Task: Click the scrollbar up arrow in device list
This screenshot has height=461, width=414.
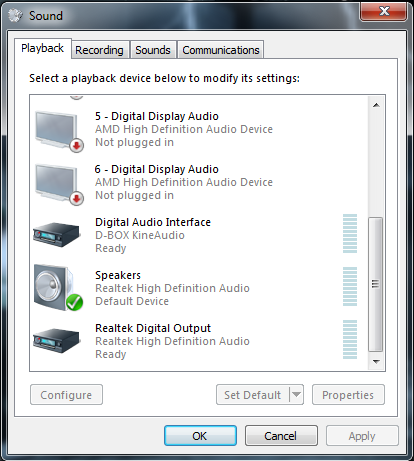Action: 376,105
